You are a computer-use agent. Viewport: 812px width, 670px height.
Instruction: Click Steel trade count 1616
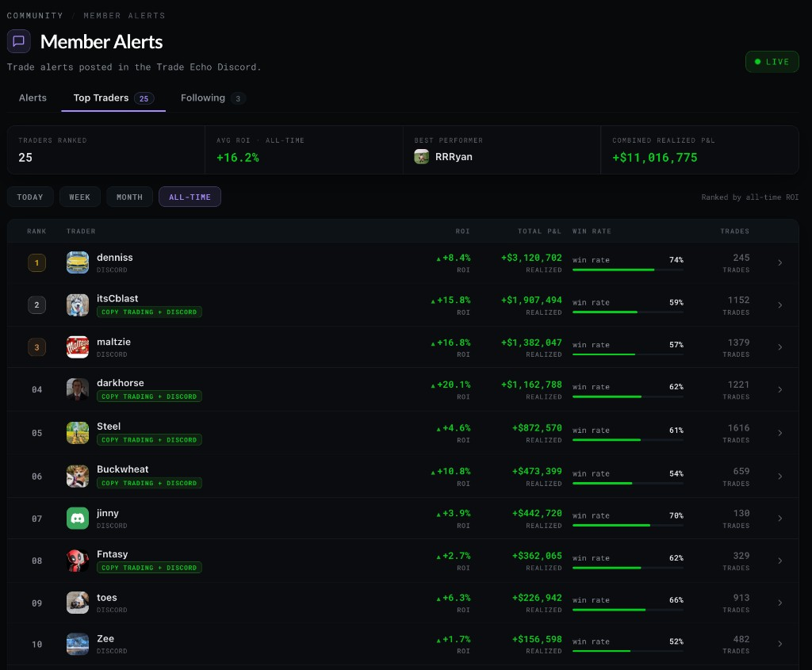pyautogui.click(x=738, y=428)
